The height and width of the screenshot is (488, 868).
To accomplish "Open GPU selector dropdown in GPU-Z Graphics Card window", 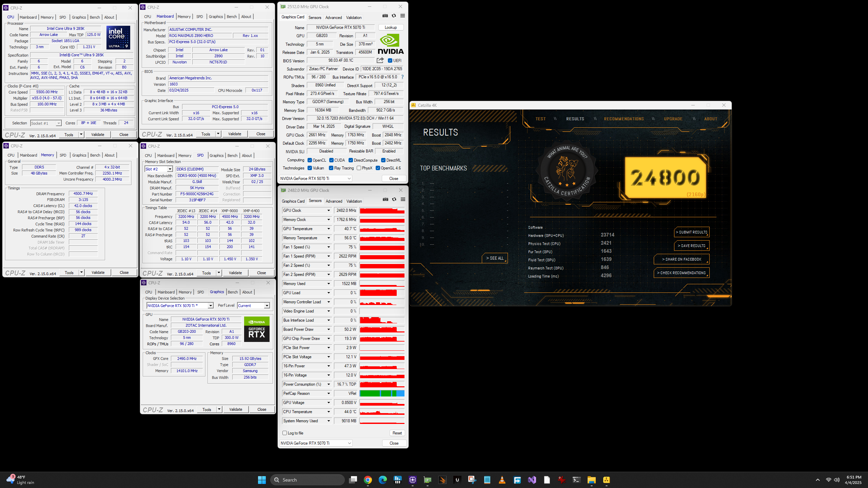I will 315,179.
